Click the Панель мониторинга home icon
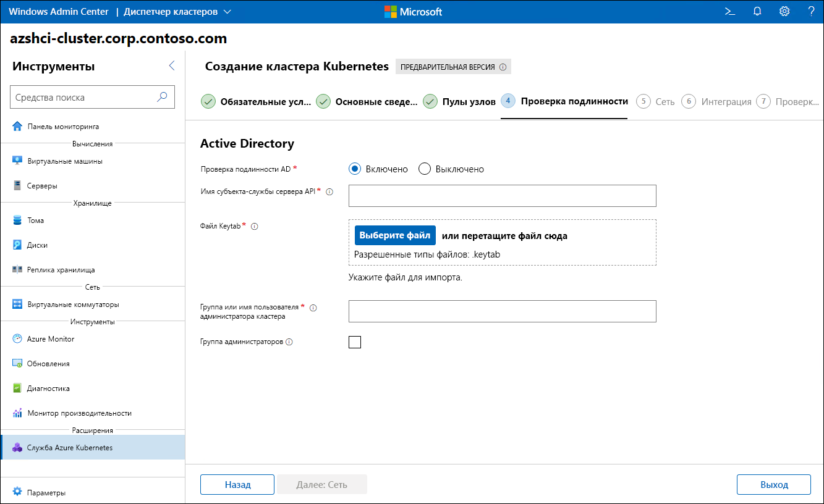The height and width of the screenshot is (504, 824). [x=17, y=127]
